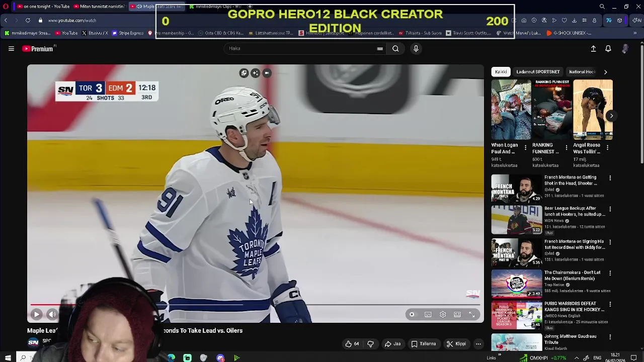Like the video with 64 likes
This screenshot has height=362, width=644.
[x=352, y=344]
